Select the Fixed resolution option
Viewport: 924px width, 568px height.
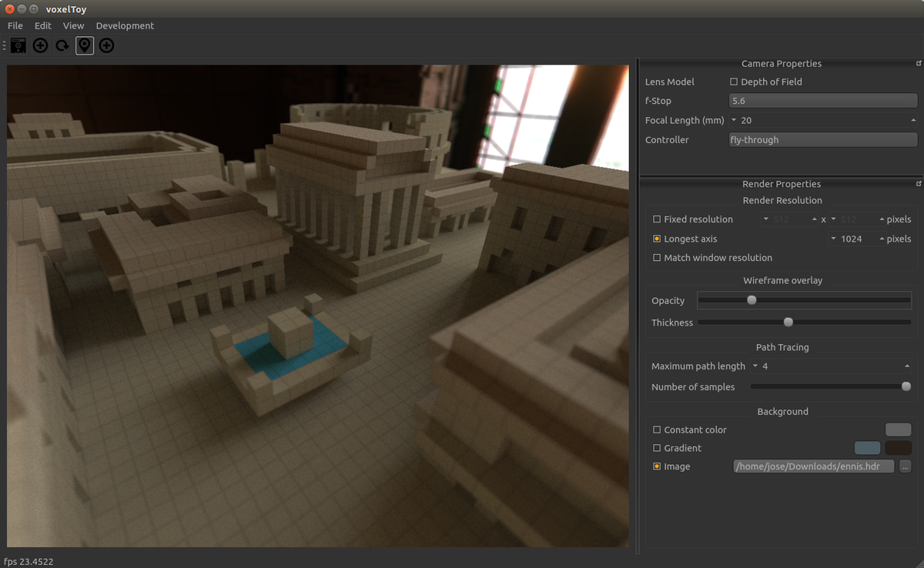[657, 219]
